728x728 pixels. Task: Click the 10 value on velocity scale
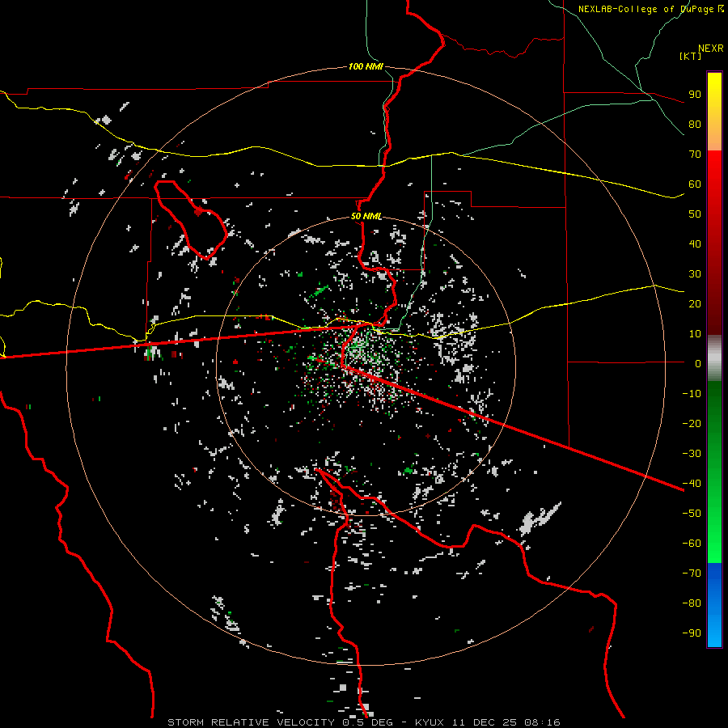(x=695, y=334)
